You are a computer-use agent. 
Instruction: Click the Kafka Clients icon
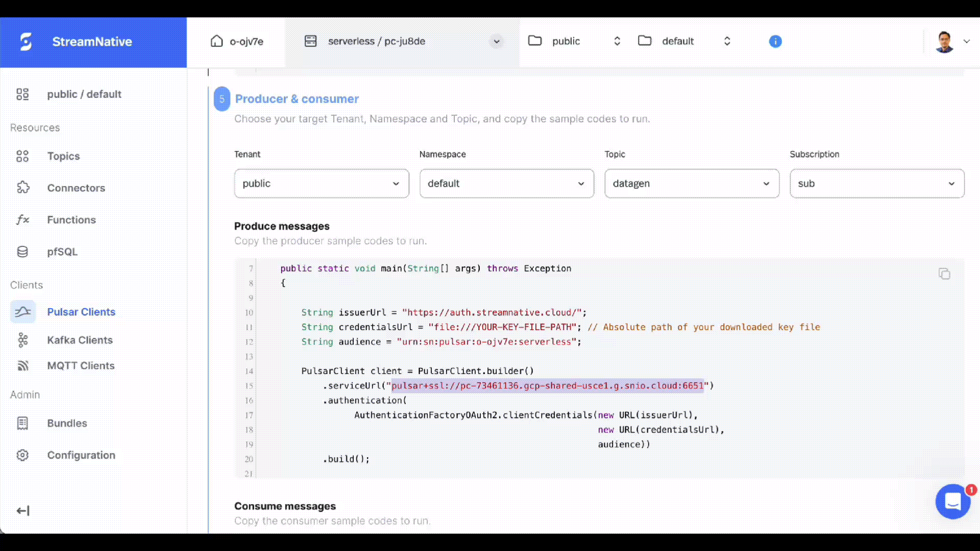(x=23, y=340)
